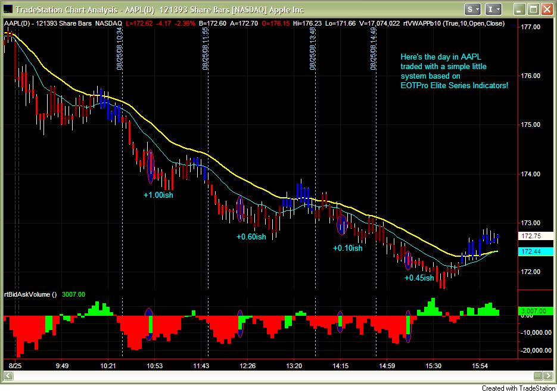Select the 'rtBidAskVolume ()' indicator label
The image size is (557, 392).
pos(30,294)
